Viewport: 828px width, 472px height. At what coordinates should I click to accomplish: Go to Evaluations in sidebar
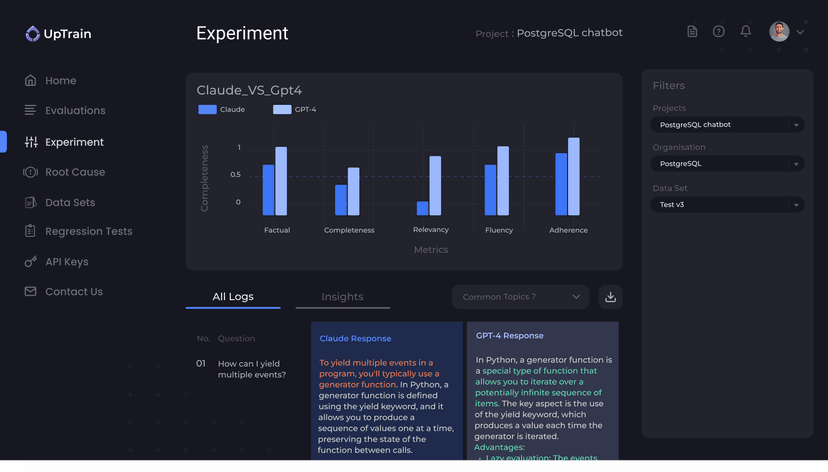(75, 111)
